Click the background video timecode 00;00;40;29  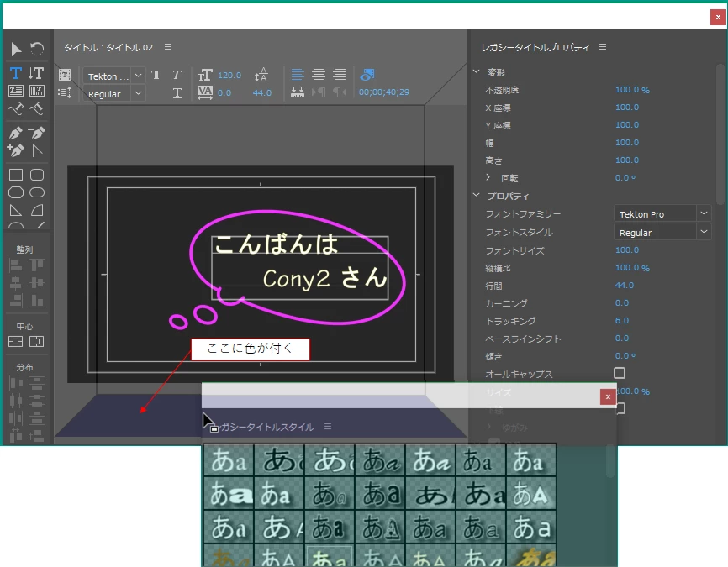(x=384, y=92)
